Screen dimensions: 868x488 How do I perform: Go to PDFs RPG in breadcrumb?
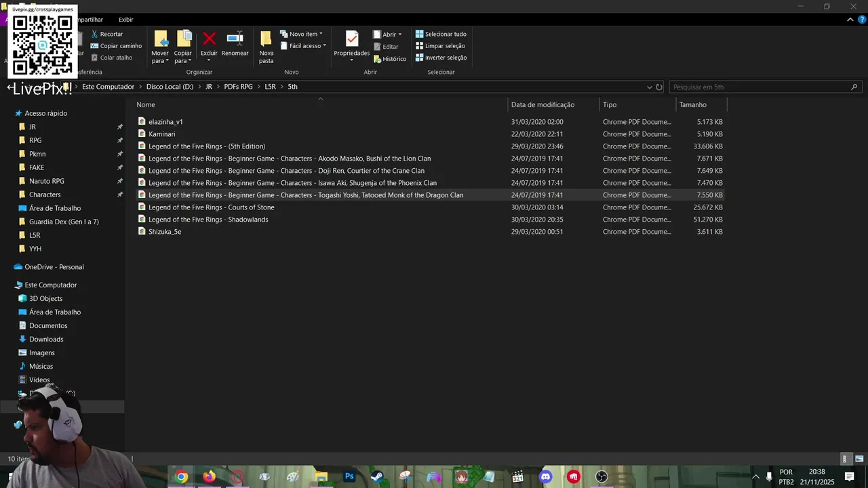[238, 87]
